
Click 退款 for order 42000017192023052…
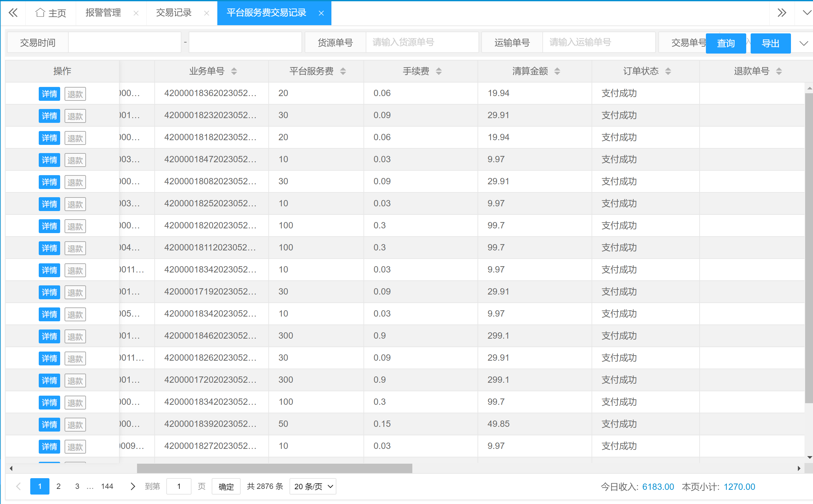click(75, 292)
